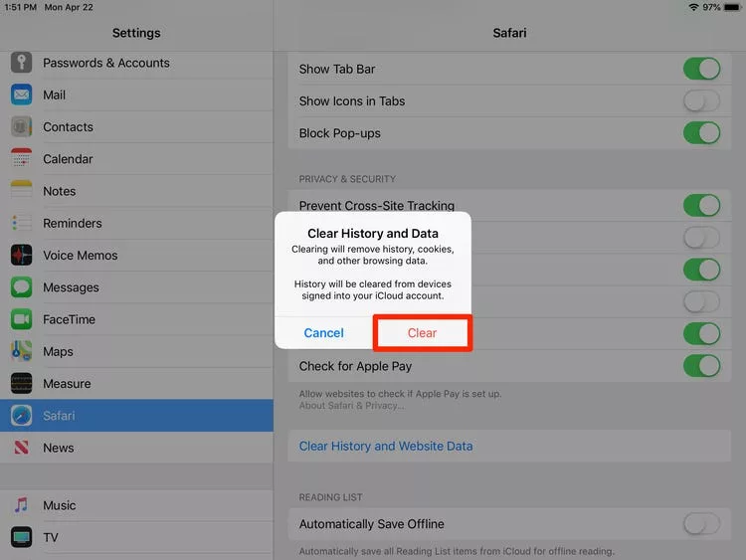Select Measure settings row
The image size is (746, 560).
(136, 384)
